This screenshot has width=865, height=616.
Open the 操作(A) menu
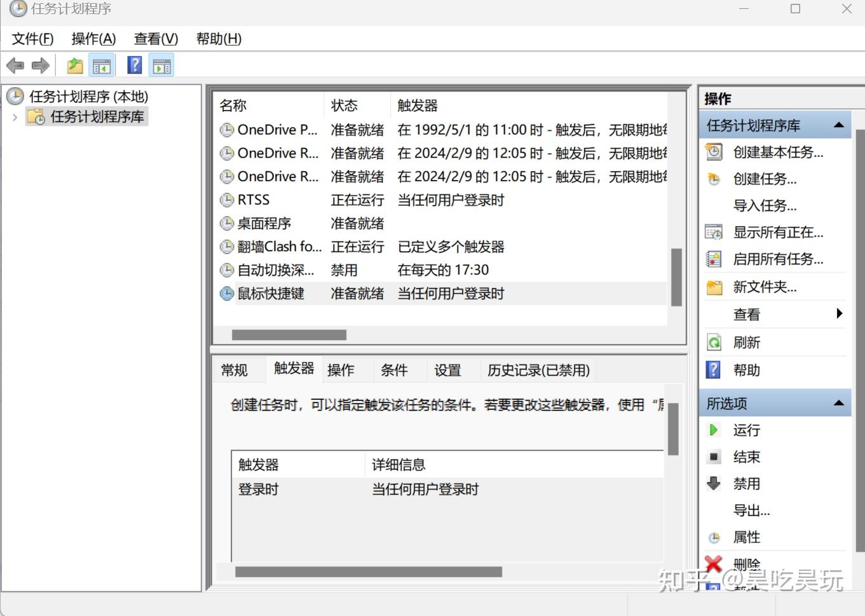tap(93, 39)
